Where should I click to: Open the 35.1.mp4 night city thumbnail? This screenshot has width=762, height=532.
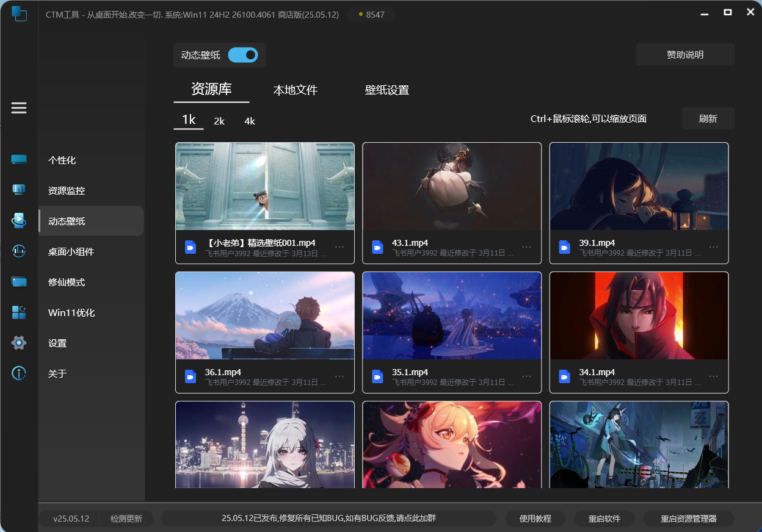click(452, 316)
